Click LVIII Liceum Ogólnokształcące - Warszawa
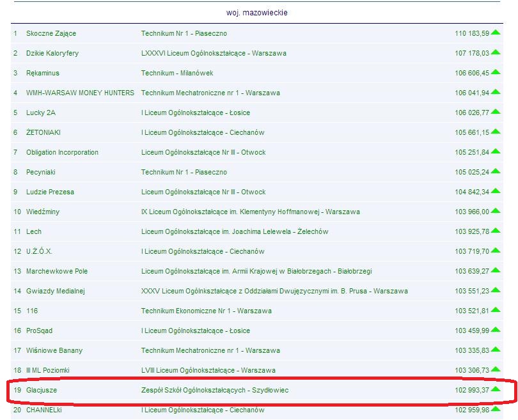Screen dimensions: 518x420 208,370
